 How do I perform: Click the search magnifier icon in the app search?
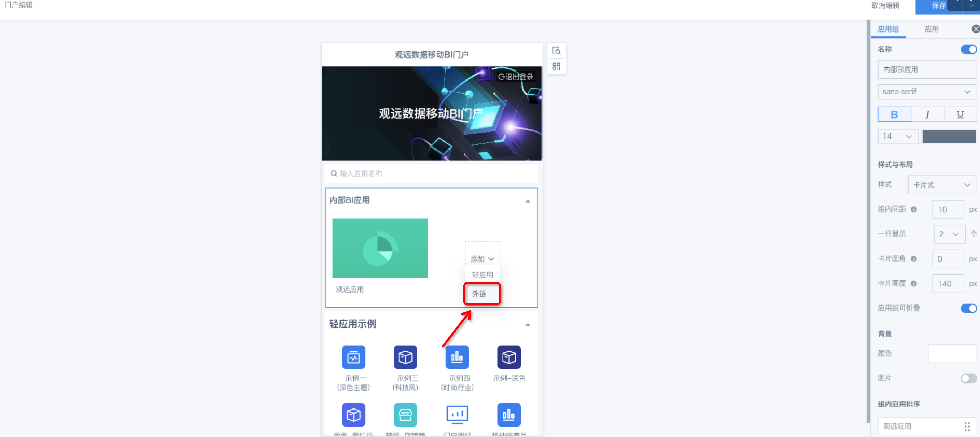334,174
